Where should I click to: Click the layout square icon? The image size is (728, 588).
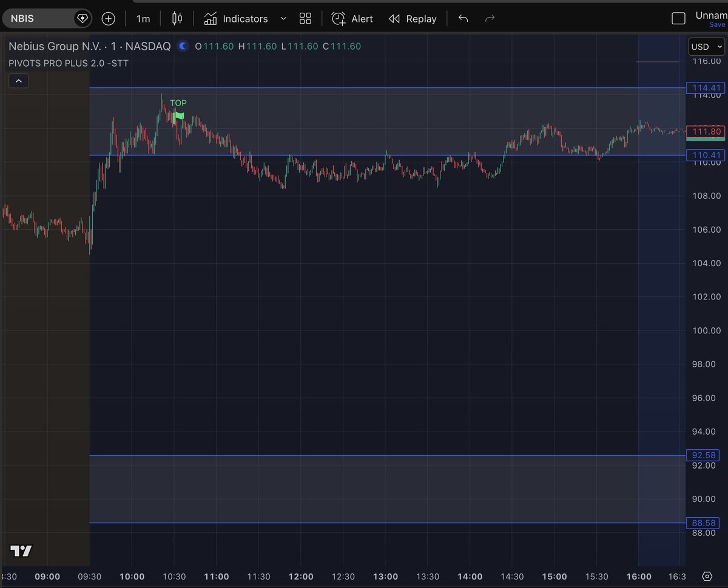coord(678,19)
